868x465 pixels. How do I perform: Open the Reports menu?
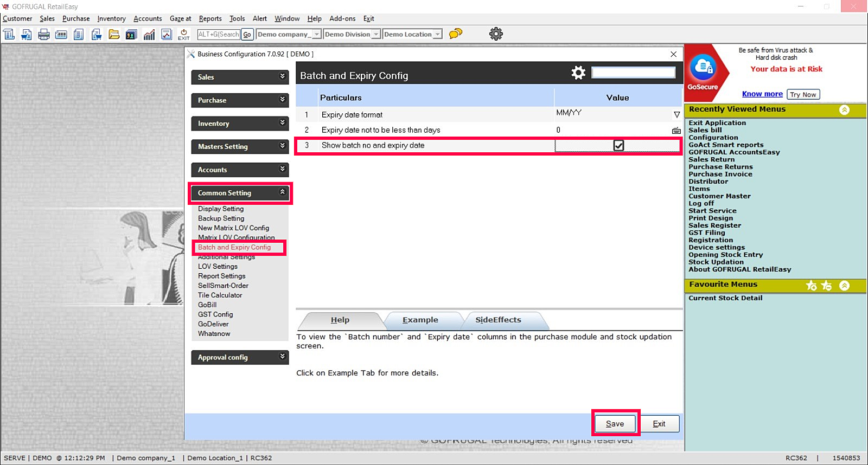pos(210,18)
